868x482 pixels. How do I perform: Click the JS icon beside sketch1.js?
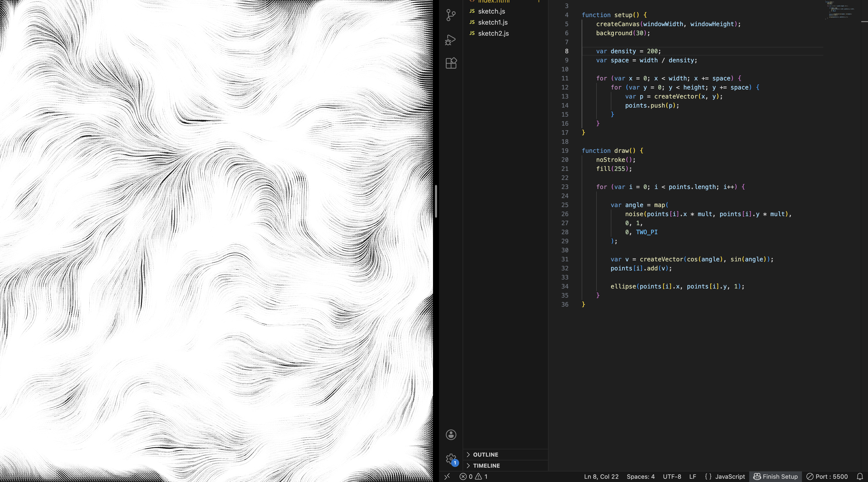[472, 22]
